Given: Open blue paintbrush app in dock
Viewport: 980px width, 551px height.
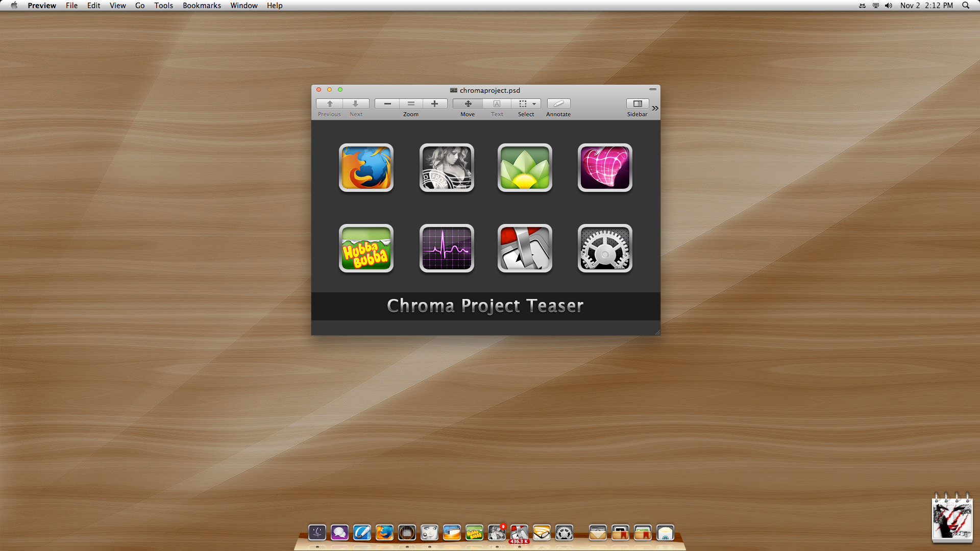Looking at the screenshot, I should coord(362,533).
